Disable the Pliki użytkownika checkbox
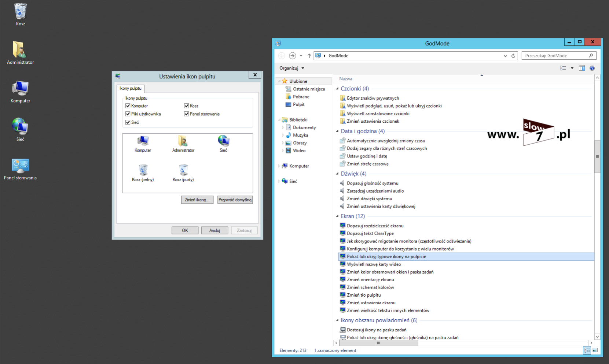The image size is (609, 364). [128, 114]
